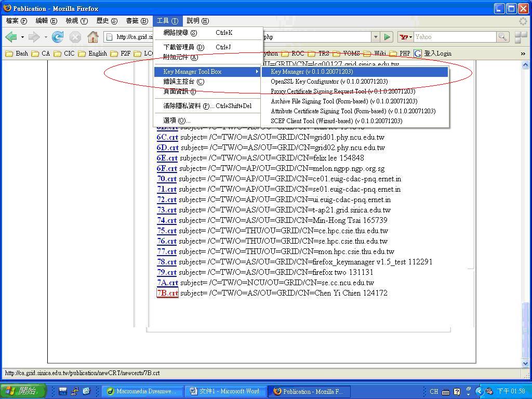This screenshot has width=532, height=399.
Task: Open the 7A.crt certificate link
Action: coord(167,283)
